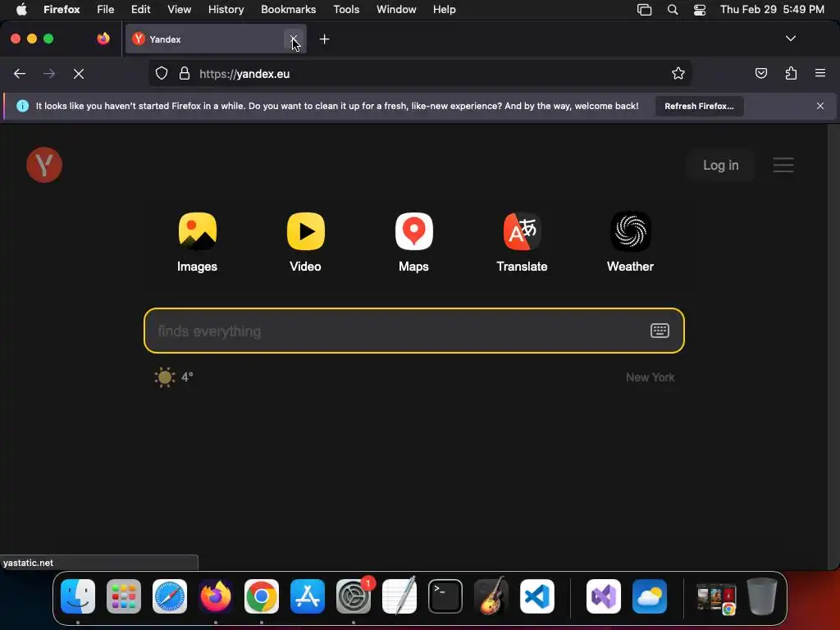Open Yandex Maps service
The width and height of the screenshot is (840, 630).
pyautogui.click(x=413, y=242)
